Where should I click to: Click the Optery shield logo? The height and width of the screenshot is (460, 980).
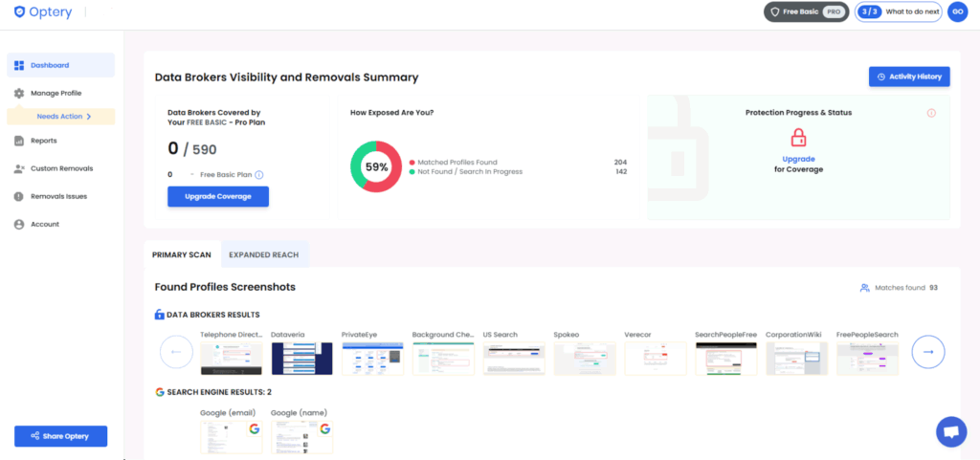[19, 11]
